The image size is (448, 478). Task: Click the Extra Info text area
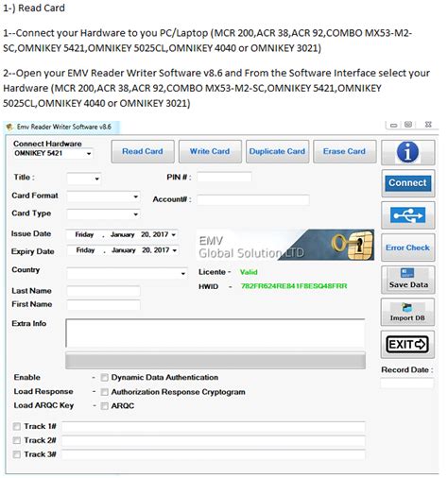[215, 333]
